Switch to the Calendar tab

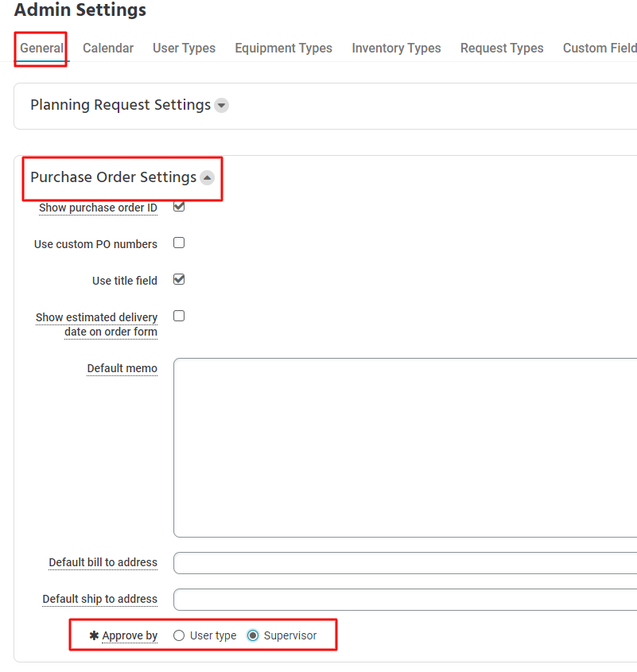click(108, 48)
